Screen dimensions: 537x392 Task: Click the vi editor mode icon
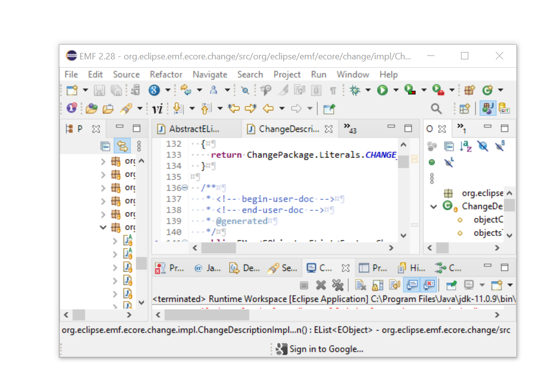tap(157, 108)
